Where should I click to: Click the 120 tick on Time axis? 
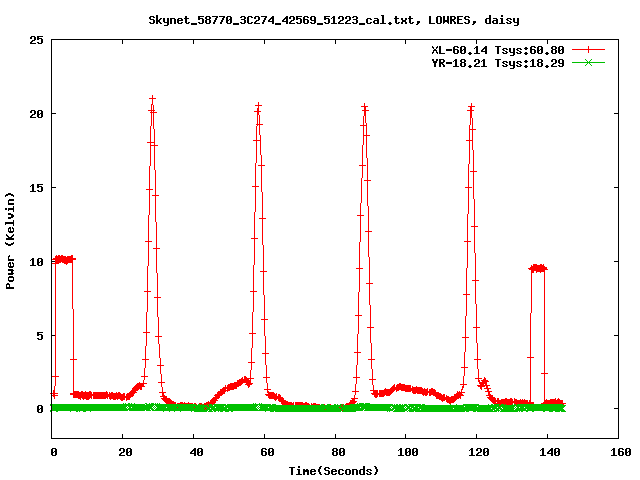tap(479, 452)
